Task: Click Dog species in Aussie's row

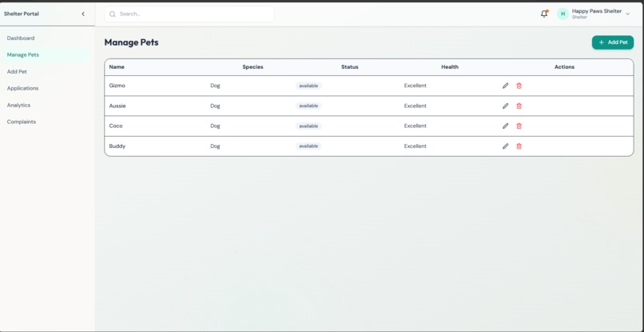Action: coord(215,106)
